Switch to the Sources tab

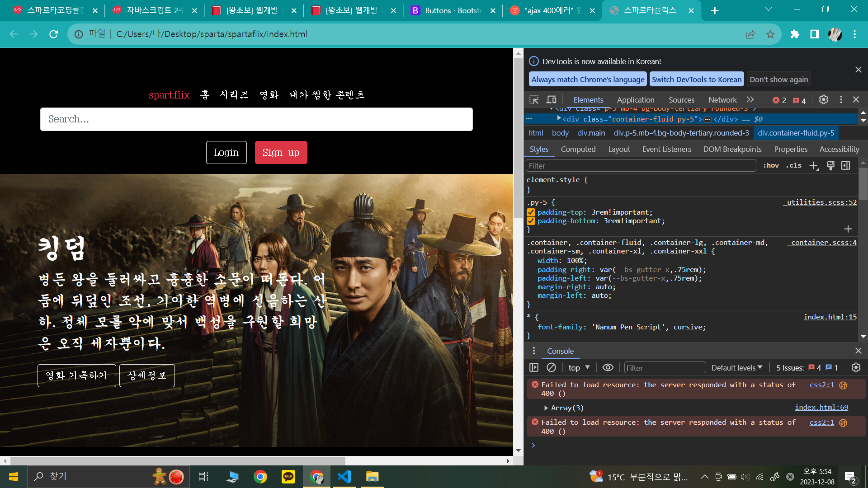pyautogui.click(x=681, y=100)
